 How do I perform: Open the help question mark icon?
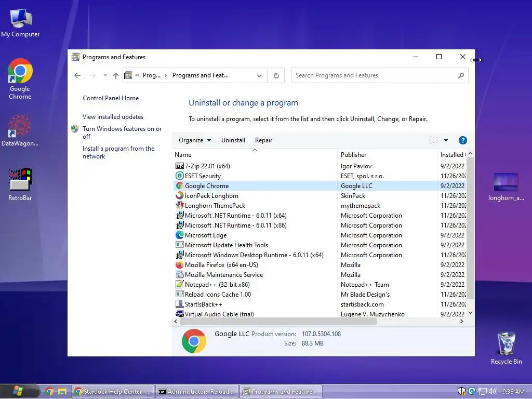coord(462,140)
